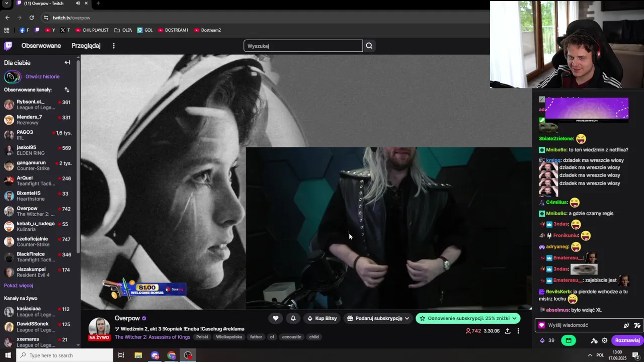Open the BixenteHS Hearthstone channel

(x=39, y=196)
